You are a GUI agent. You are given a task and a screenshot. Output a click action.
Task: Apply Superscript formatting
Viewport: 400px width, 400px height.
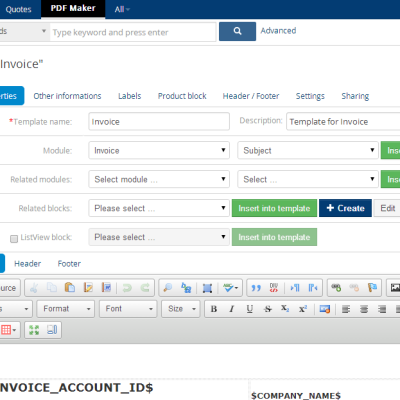pos(303,309)
